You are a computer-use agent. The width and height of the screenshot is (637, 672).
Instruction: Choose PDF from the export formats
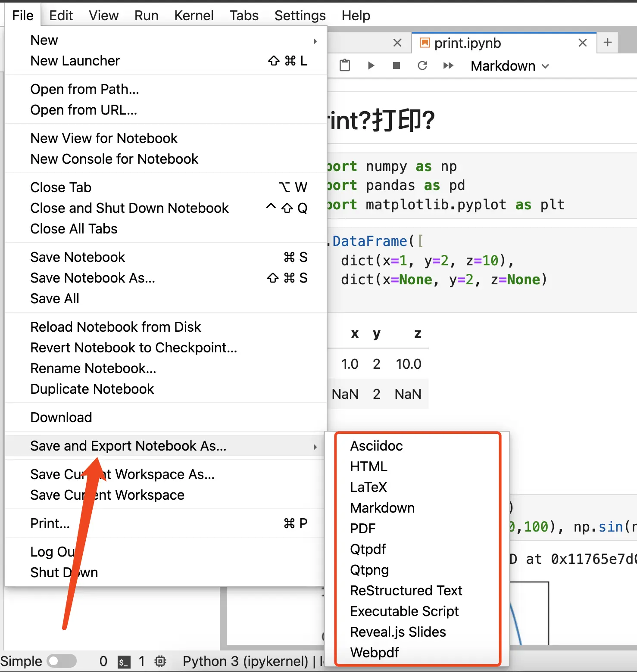point(362,529)
